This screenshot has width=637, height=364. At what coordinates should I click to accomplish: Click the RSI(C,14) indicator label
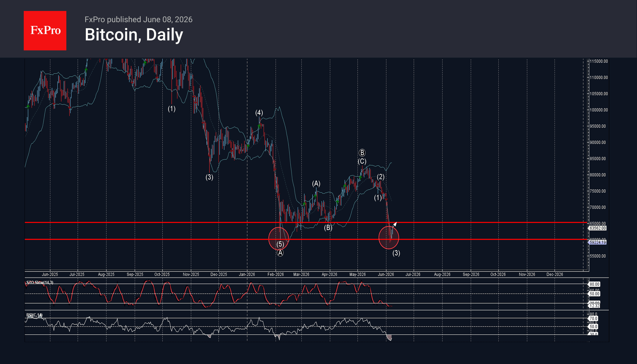tap(34, 315)
